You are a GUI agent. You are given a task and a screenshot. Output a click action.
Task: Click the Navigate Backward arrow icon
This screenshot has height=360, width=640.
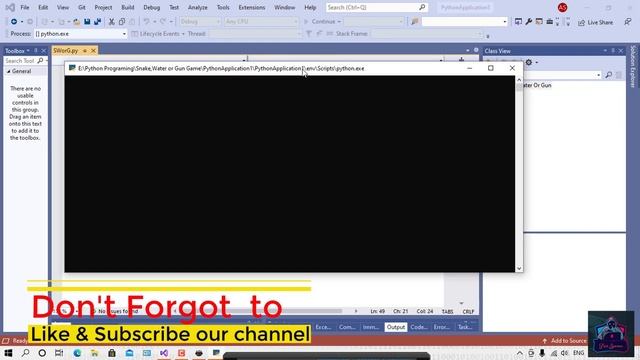coord(14,22)
